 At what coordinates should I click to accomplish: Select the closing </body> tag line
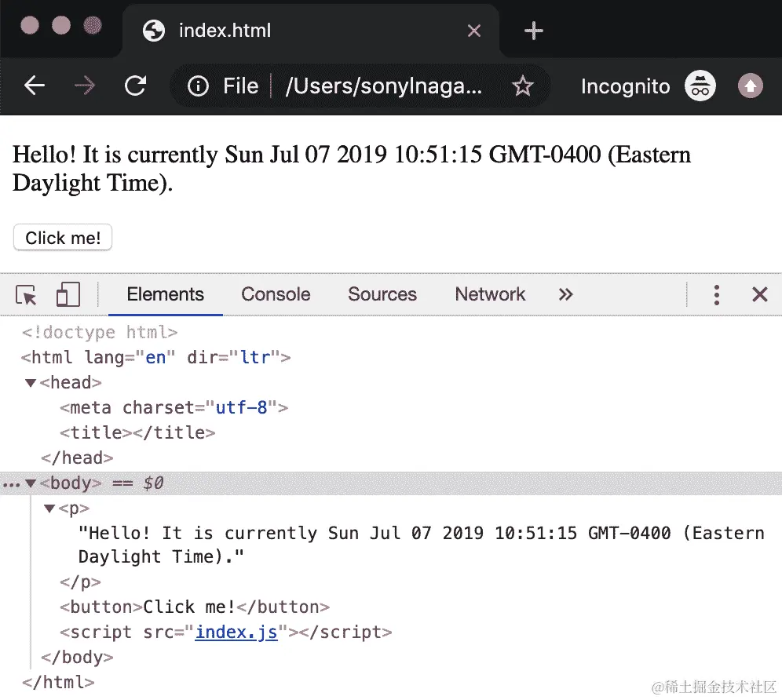[77, 657]
